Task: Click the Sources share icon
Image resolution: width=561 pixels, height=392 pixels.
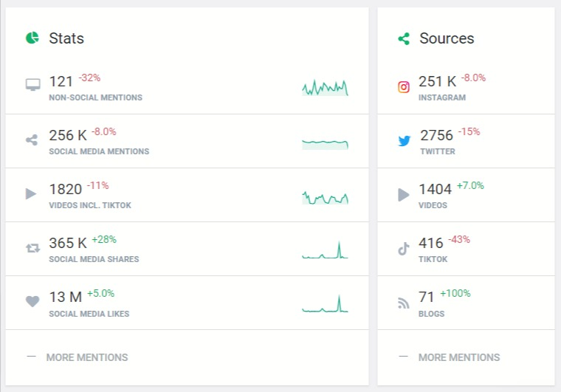Action: pyautogui.click(x=404, y=38)
